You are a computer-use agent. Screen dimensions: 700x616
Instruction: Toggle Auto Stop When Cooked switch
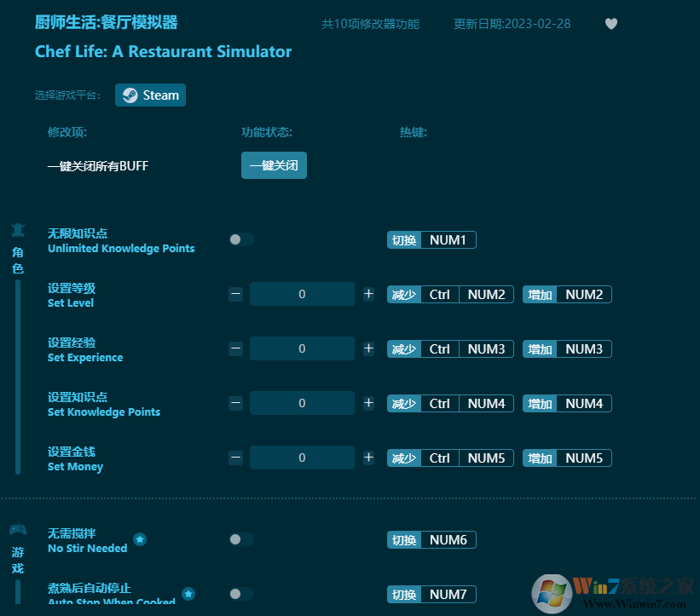click(241, 594)
